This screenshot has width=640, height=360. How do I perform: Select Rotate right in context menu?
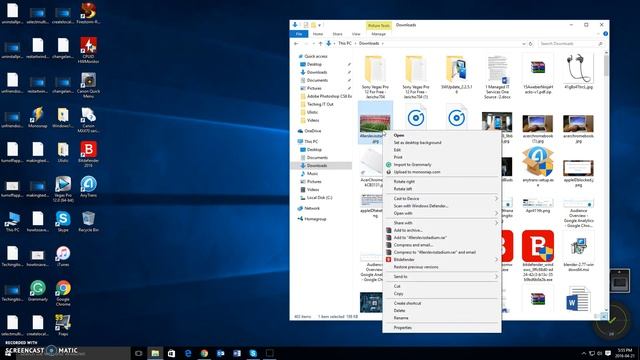tap(442, 181)
